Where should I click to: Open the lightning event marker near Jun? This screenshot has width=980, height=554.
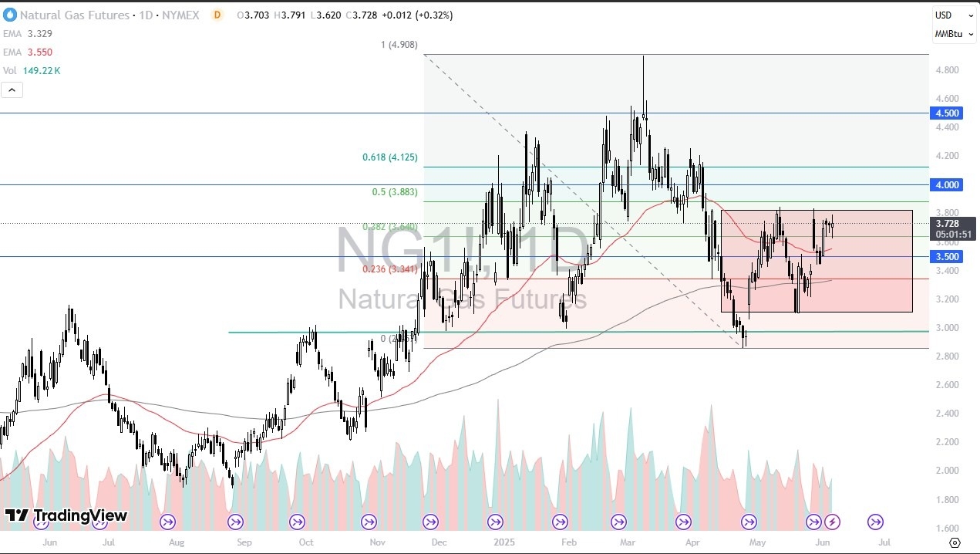click(x=832, y=522)
